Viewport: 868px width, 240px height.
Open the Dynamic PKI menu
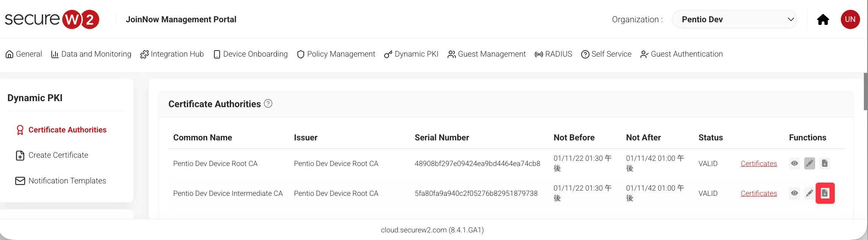411,54
